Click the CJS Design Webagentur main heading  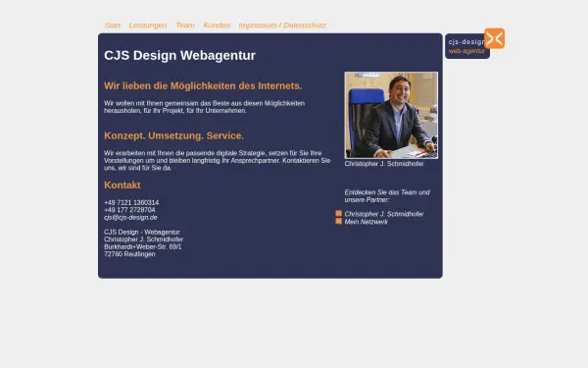point(179,55)
